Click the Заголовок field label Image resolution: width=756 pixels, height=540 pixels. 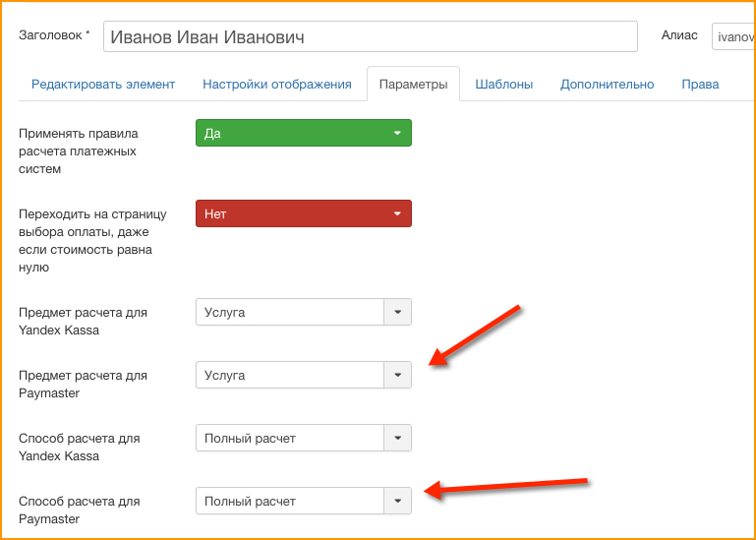(54, 35)
